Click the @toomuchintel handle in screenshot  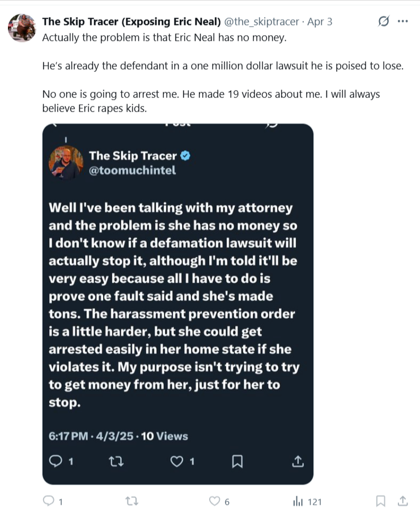(x=133, y=170)
